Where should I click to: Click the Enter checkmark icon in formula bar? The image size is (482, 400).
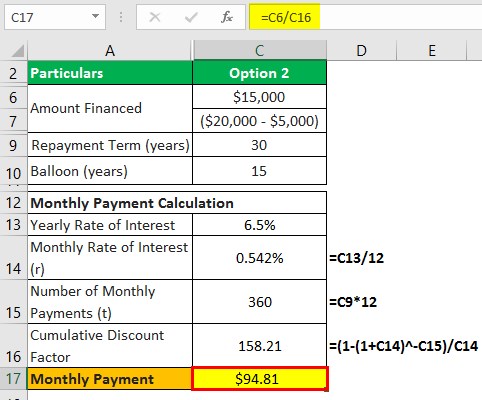[191, 17]
